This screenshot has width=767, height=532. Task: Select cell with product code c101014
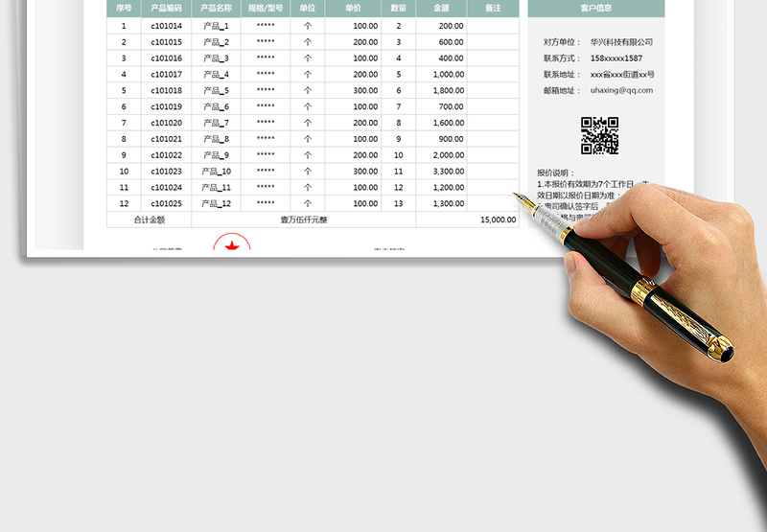pos(166,27)
